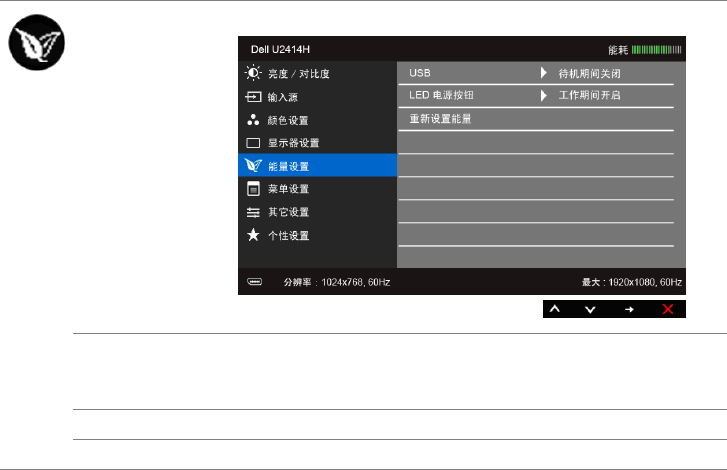Click the energy settings leaf icon in menu

(x=253, y=165)
